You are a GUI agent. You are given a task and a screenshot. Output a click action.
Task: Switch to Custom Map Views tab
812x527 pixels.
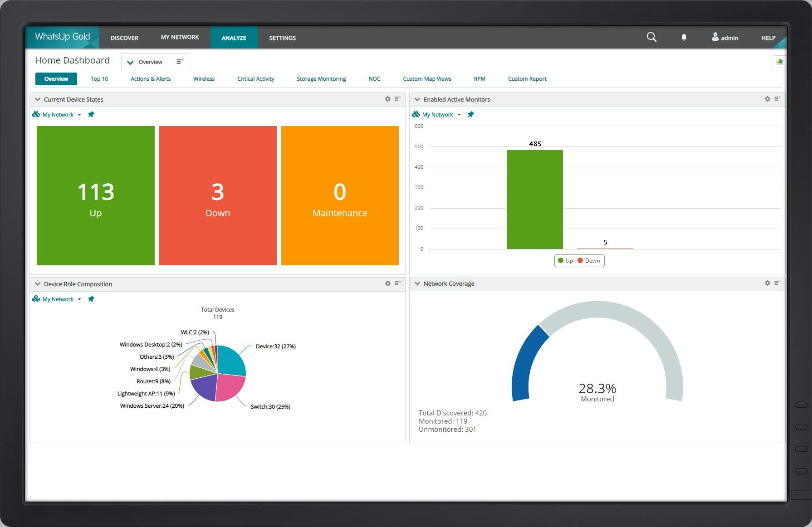pos(427,79)
